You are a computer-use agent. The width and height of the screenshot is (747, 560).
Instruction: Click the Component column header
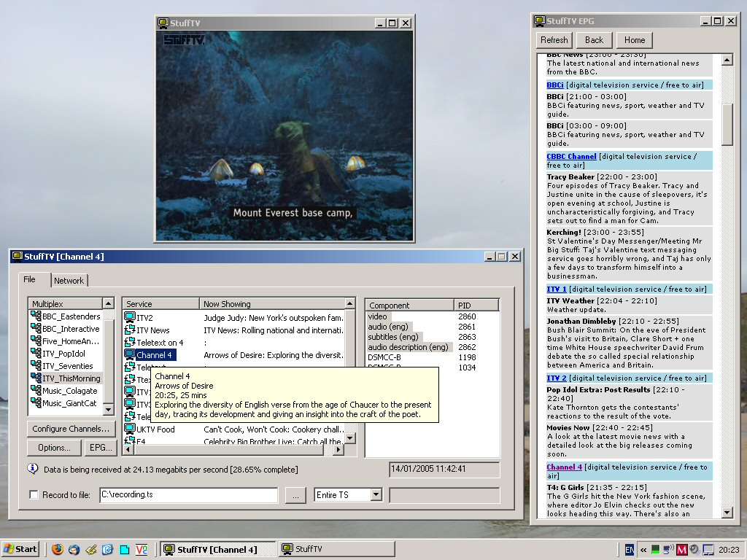coord(409,306)
